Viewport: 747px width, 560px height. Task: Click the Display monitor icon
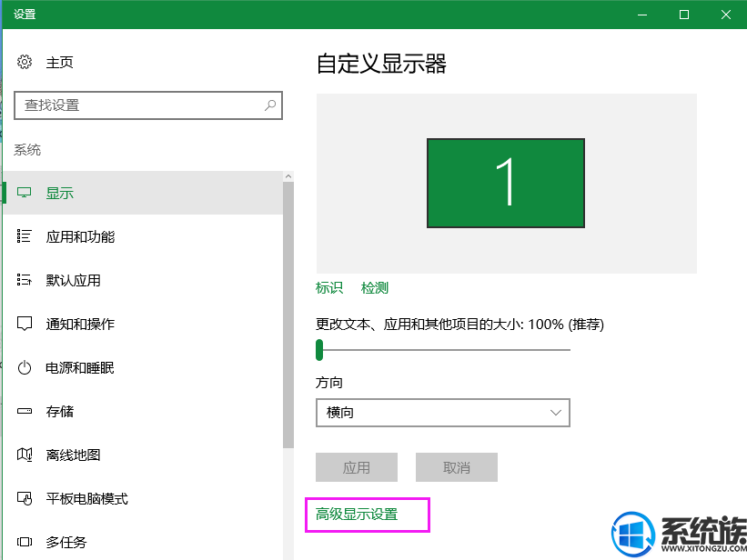pyautogui.click(x=25, y=193)
